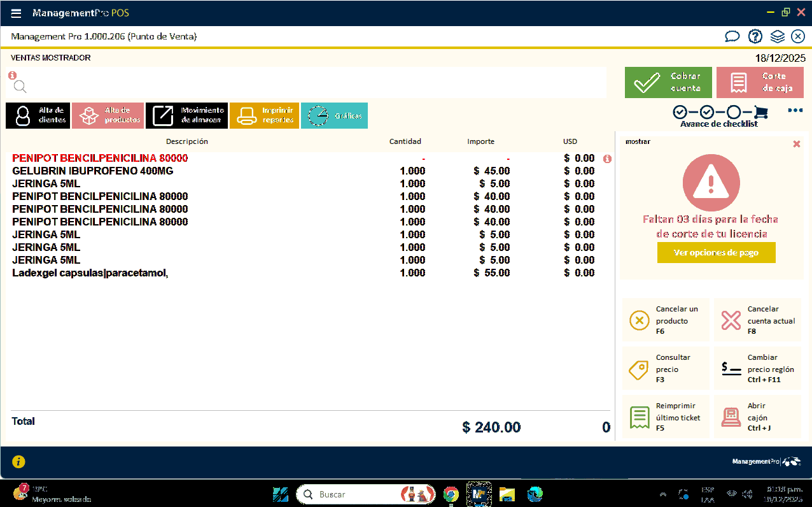Screen dimensions: 812x507
Task: Click Imprimir reportes printer button
Action: point(264,115)
